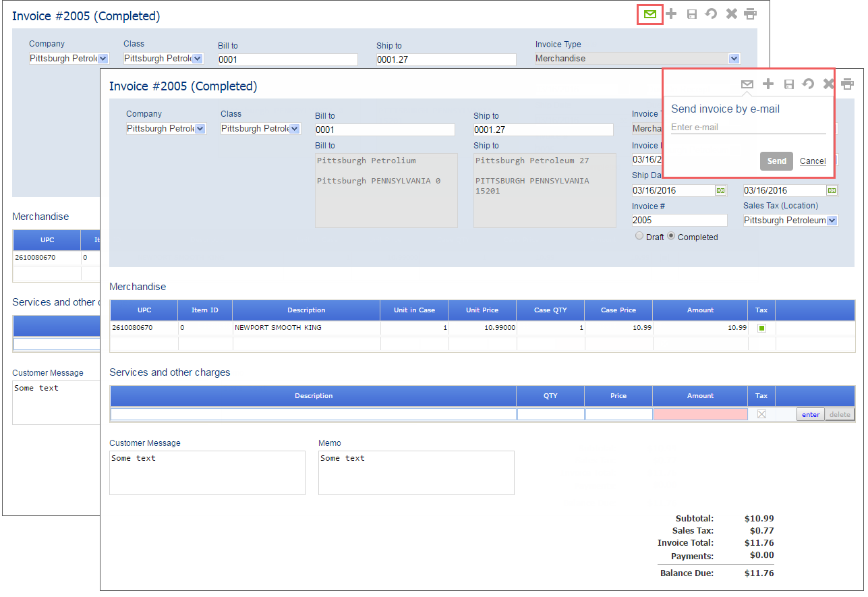
Task: Click UPC cell 2610080670 in back window
Action: [47, 258]
